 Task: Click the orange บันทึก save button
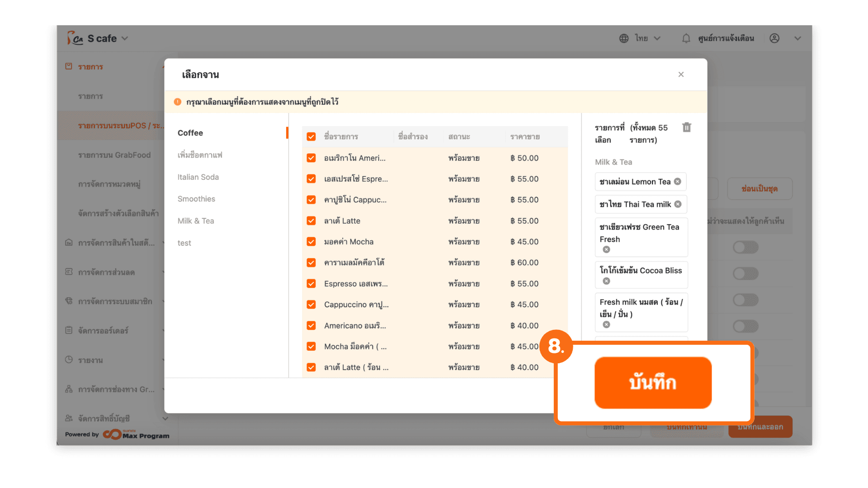(x=652, y=383)
